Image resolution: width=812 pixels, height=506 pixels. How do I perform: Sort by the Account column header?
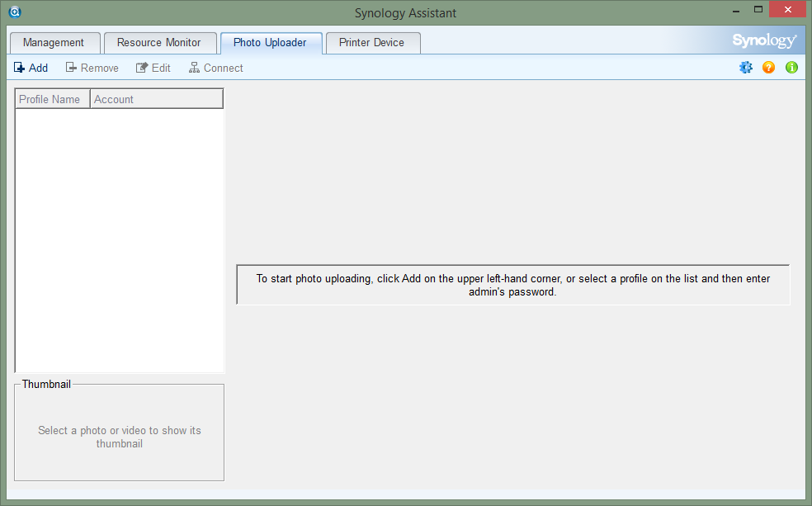(x=157, y=99)
